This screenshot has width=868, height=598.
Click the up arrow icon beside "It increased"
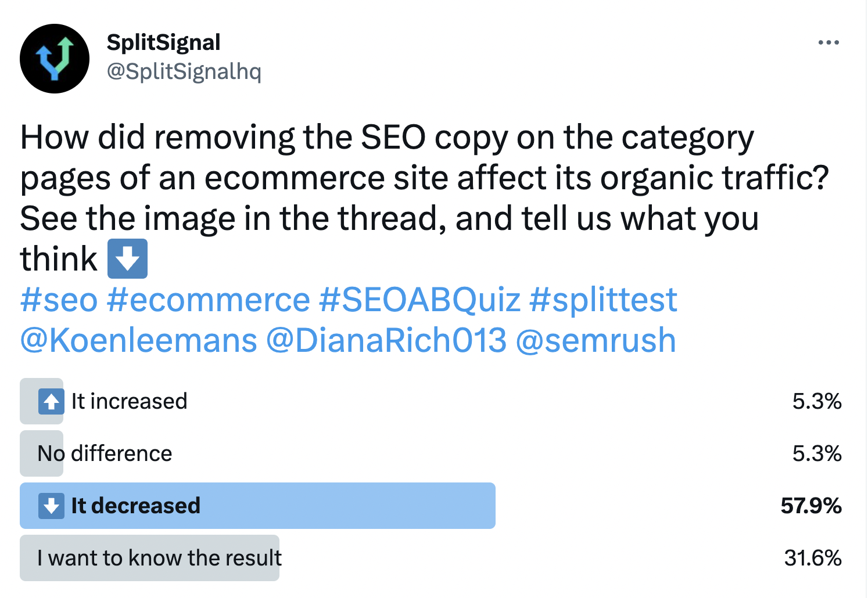point(51,401)
